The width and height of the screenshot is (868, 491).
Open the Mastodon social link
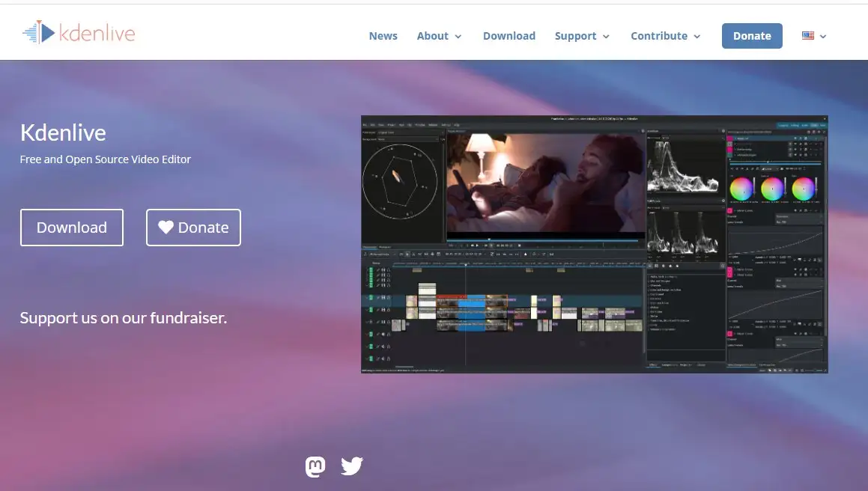coord(315,466)
